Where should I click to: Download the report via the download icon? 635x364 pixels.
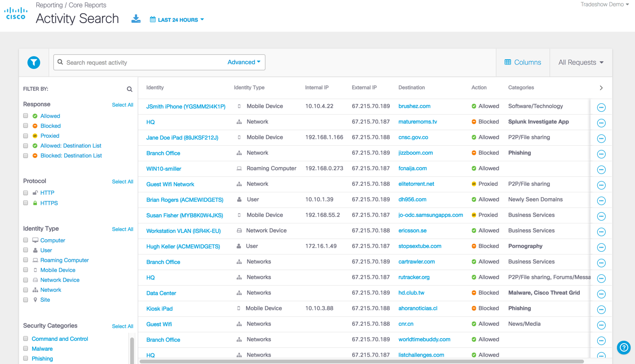[x=136, y=19]
